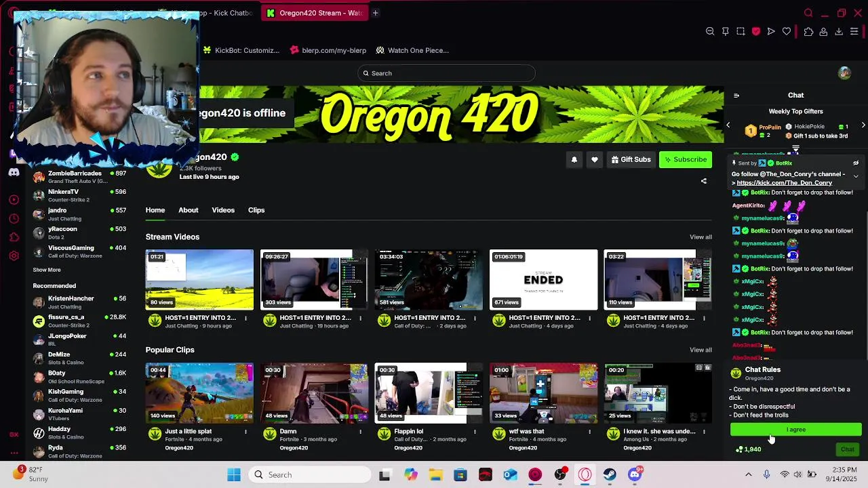868x488 pixels.
Task: Open the blerp.com/my-blerp bookmark
Action: [x=328, y=50]
